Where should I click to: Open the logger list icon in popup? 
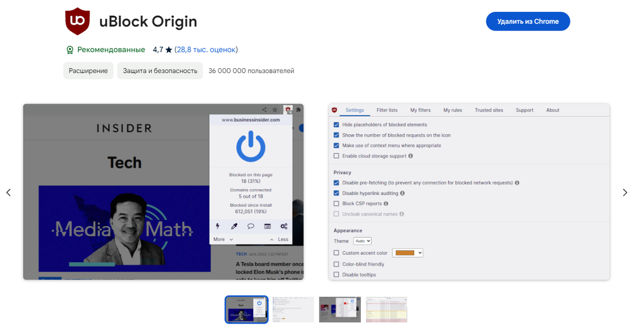[x=267, y=226]
